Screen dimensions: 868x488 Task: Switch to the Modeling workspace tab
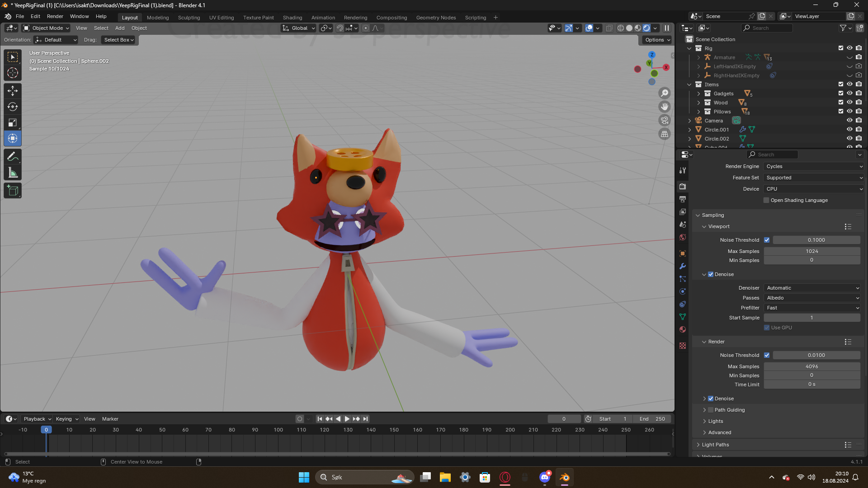tap(158, 18)
